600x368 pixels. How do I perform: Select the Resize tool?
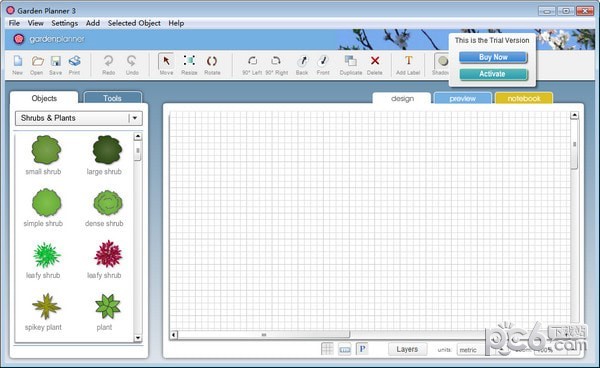[x=189, y=64]
